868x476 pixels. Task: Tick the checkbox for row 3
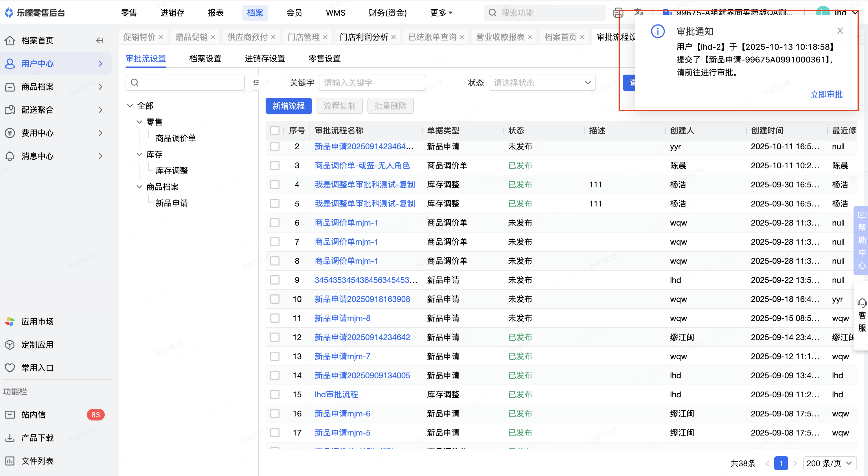(275, 165)
